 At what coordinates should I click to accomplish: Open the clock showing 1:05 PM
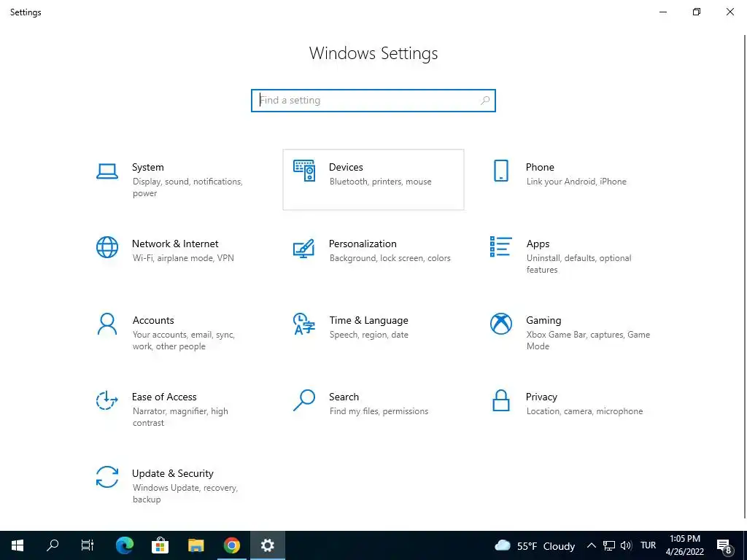pyautogui.click(x=685, y=545)
